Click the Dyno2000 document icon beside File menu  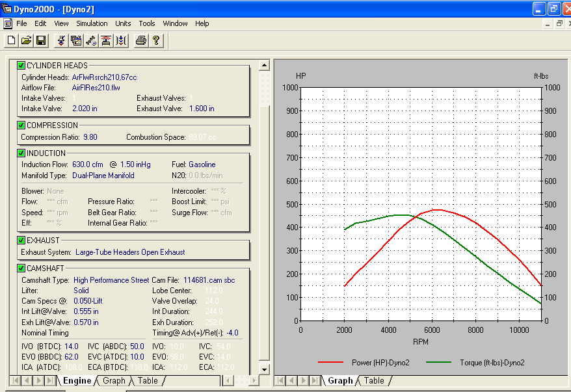tap(8, 23)
